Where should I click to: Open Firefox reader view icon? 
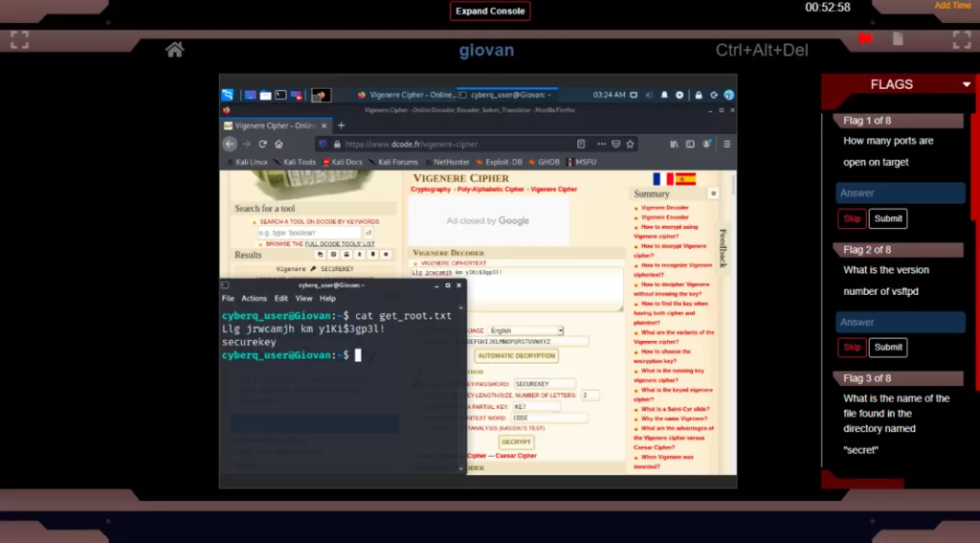[581, 144]
